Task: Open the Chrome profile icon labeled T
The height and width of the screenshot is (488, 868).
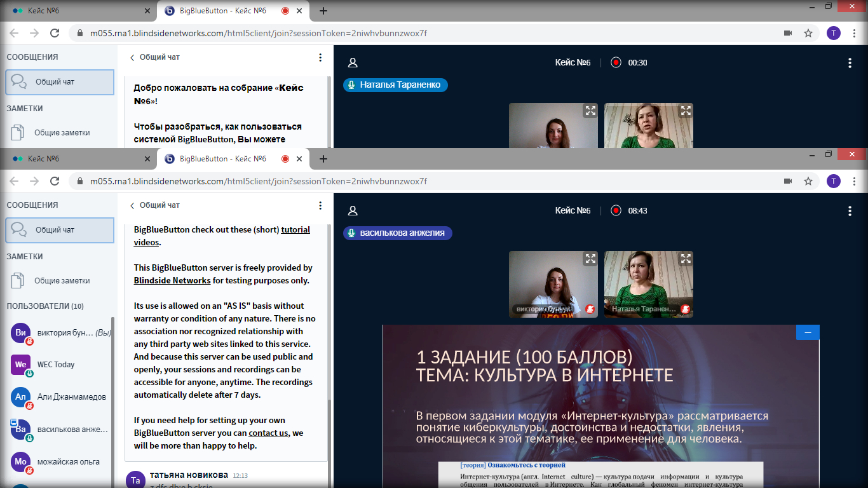Action: click(834, 181)
